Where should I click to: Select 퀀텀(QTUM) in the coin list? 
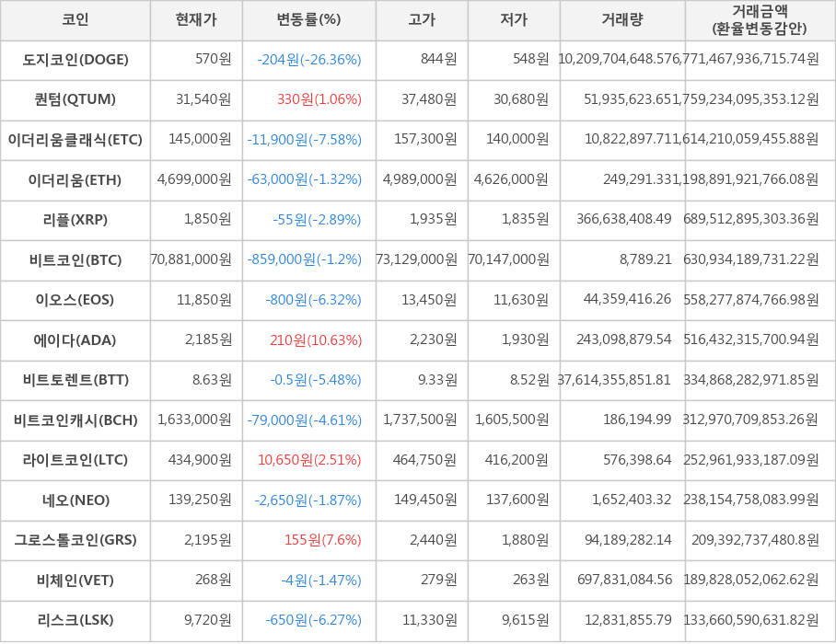tap(75, 99)
